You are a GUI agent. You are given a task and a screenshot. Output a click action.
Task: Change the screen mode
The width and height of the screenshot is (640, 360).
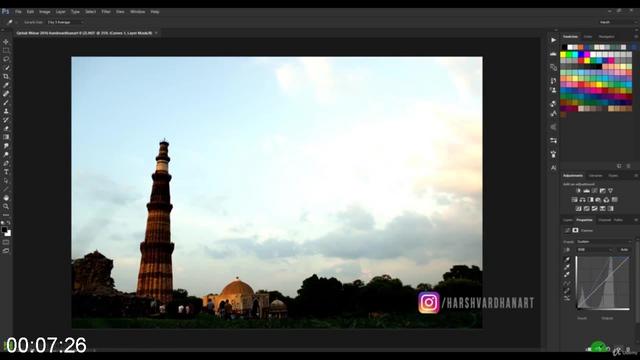tap(6, 251)
